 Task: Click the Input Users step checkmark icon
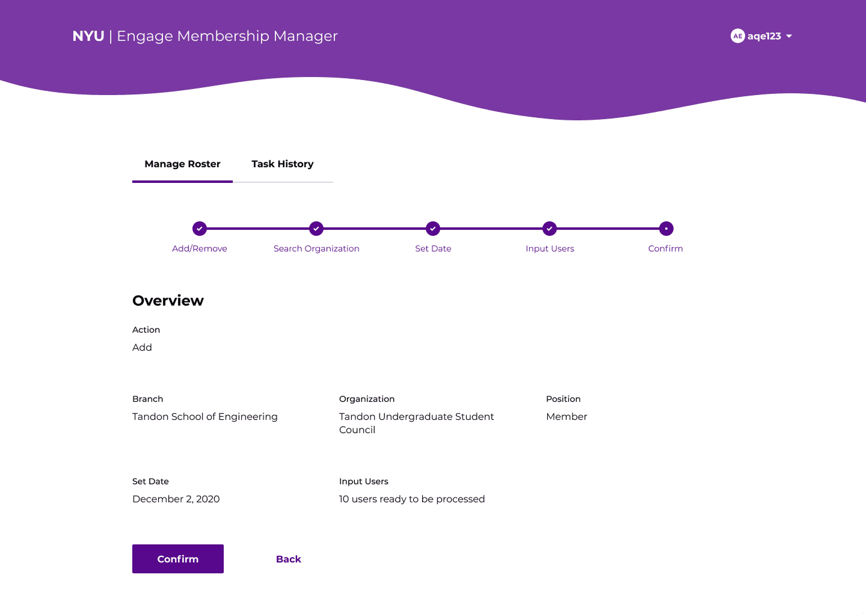coord(550,229)
